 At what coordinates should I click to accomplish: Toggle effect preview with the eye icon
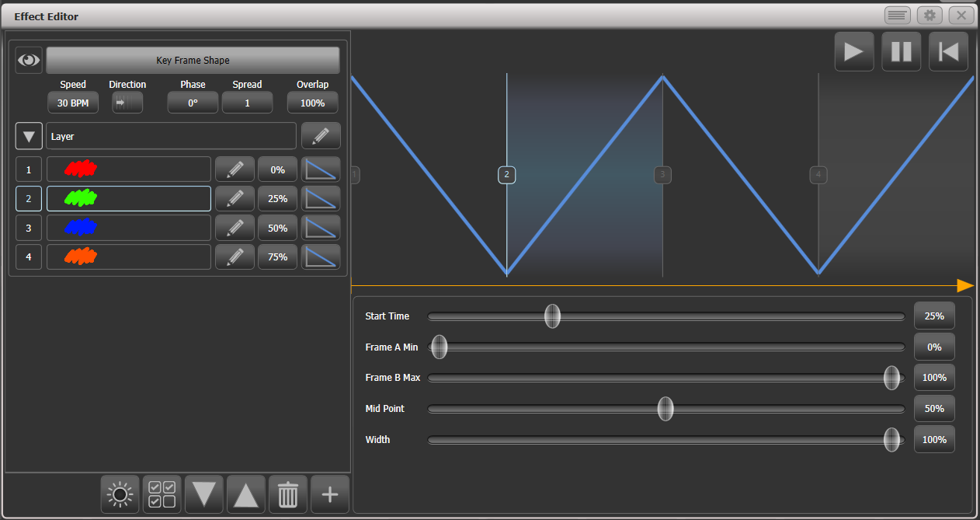pos(29,60)
